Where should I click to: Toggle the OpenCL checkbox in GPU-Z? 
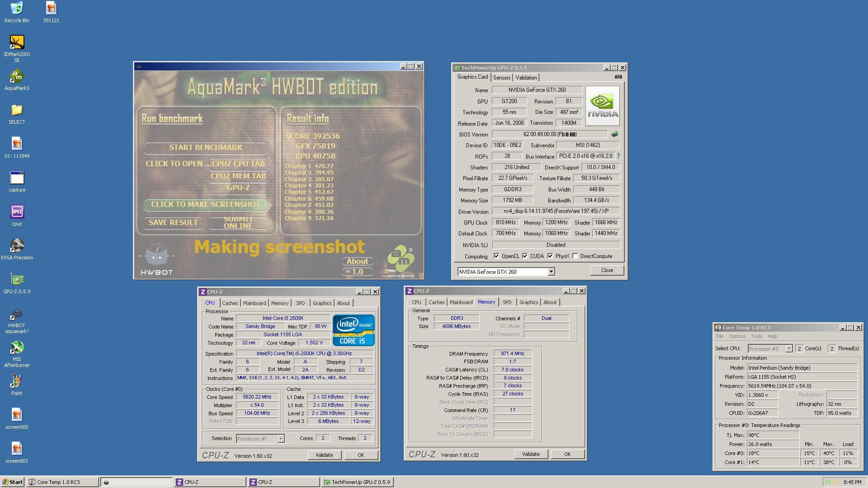coord(496,256)
